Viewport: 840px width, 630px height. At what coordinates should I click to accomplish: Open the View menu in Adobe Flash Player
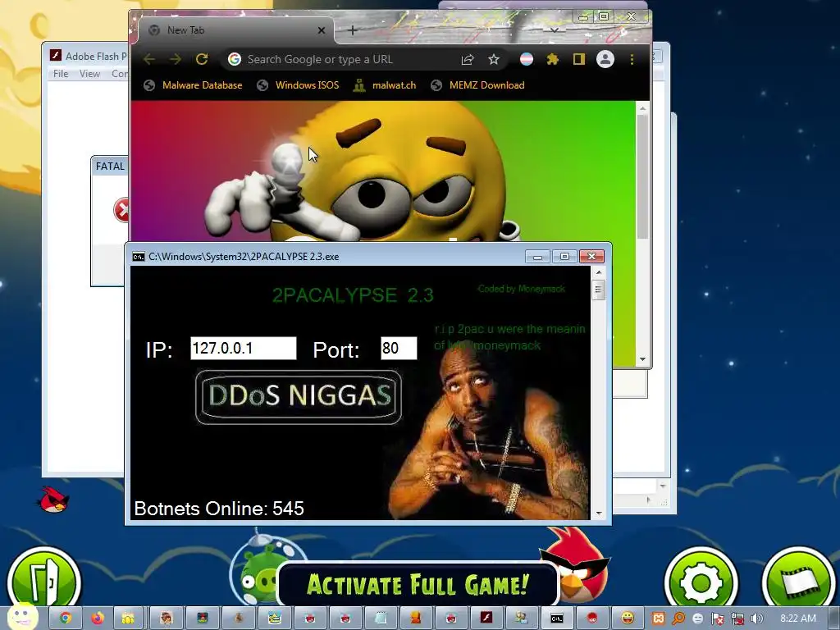point(89,74)
